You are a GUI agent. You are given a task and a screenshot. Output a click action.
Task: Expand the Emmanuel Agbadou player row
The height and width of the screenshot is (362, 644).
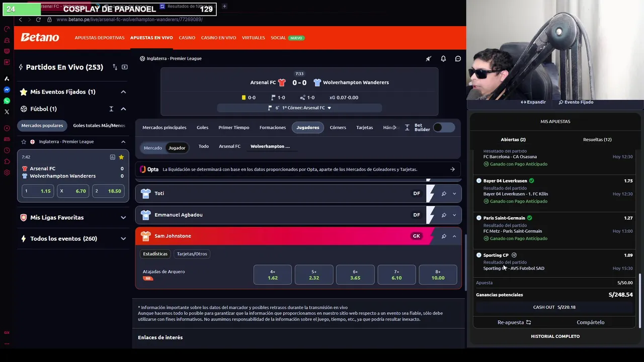[454, 215]
